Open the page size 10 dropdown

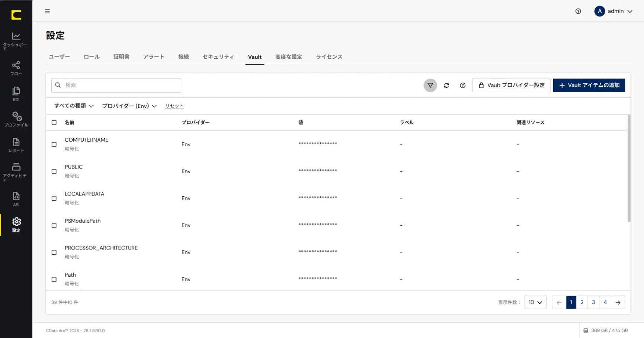[x=535, y=302]
